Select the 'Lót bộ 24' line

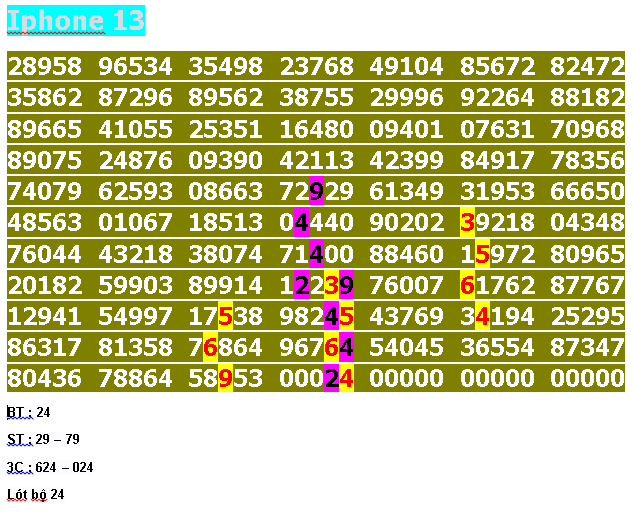click(x=36, y=495)
